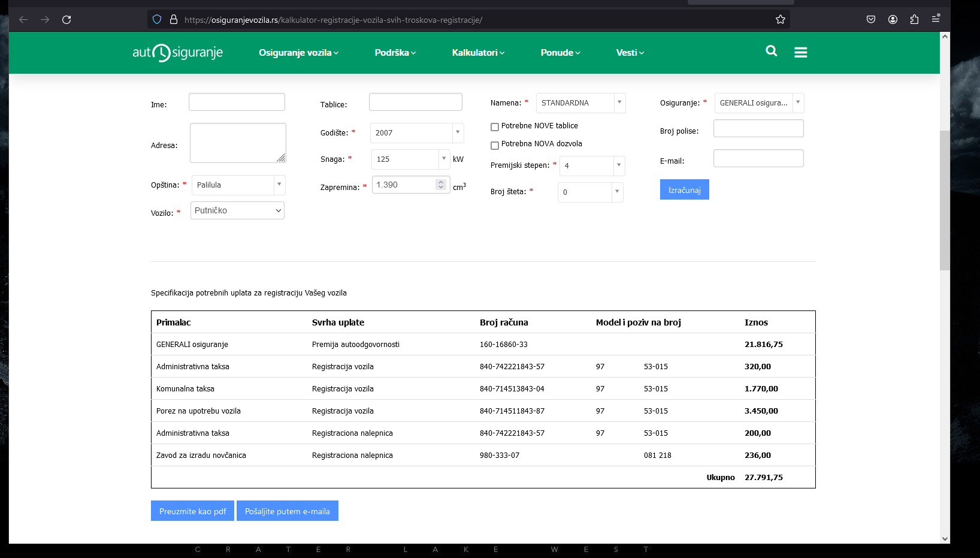Click the amount 3.450,00
980x558 pixels.
point(761,411)
